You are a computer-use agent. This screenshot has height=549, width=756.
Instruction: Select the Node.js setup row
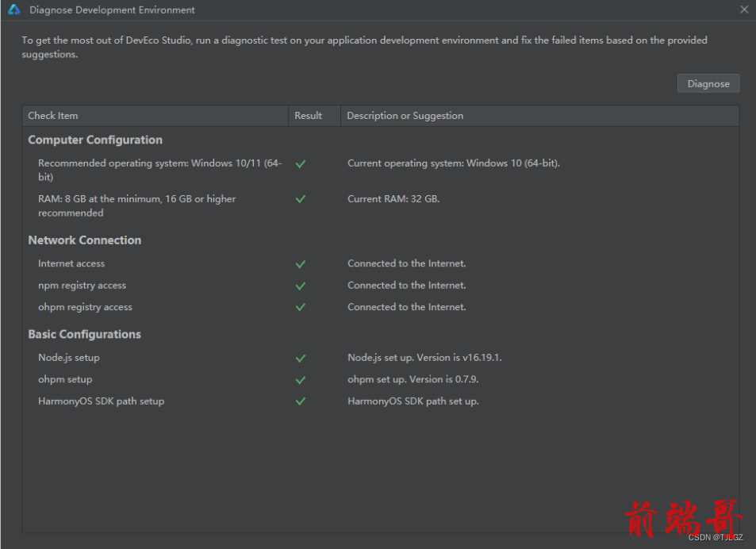pos(381,358)
